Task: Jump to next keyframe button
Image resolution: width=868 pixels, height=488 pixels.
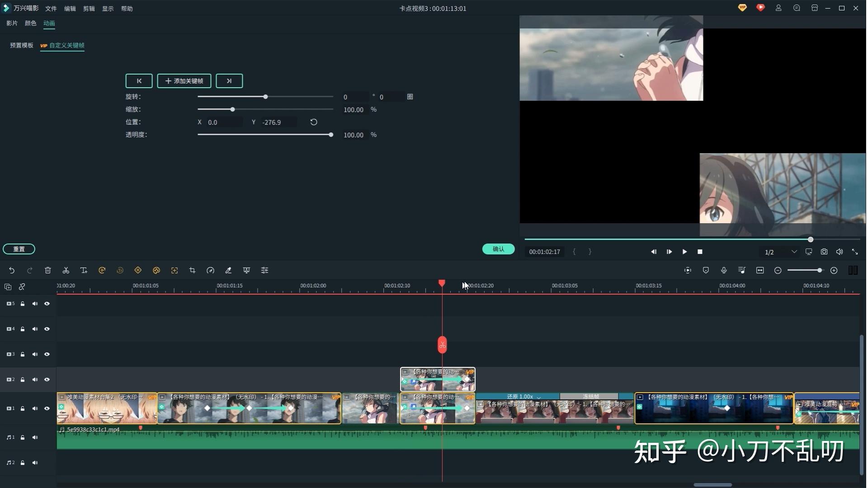Action: click(x=229, y=81)
